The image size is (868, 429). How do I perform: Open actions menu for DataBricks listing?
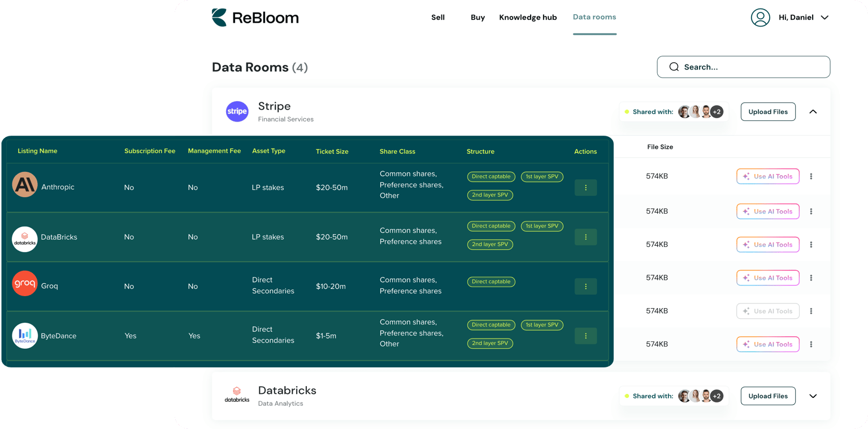coord(585,237)
